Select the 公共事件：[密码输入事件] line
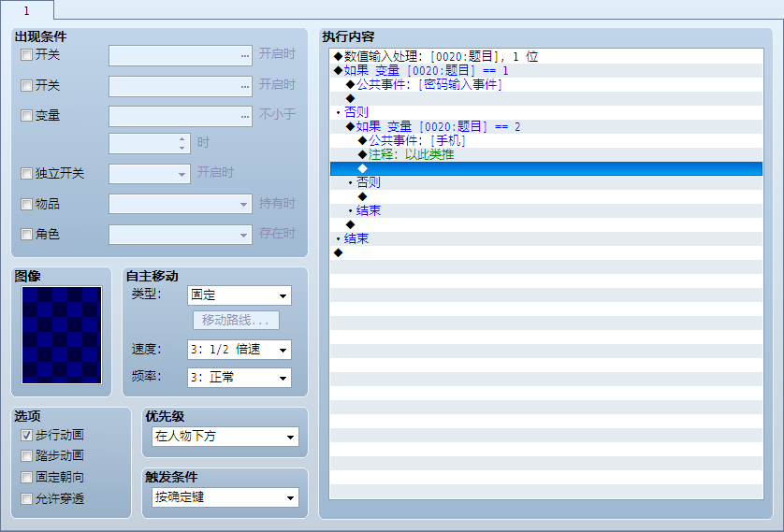 click(546, 84)
